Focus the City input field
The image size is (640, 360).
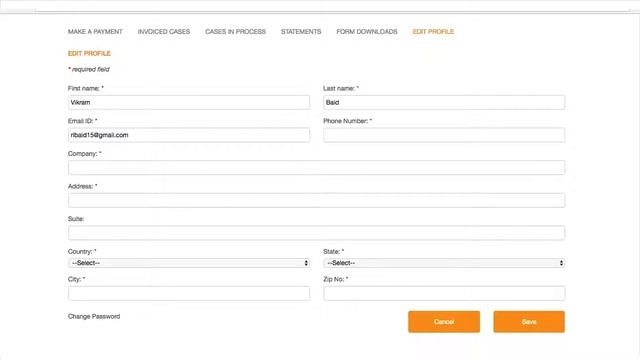tap(189, 293)
